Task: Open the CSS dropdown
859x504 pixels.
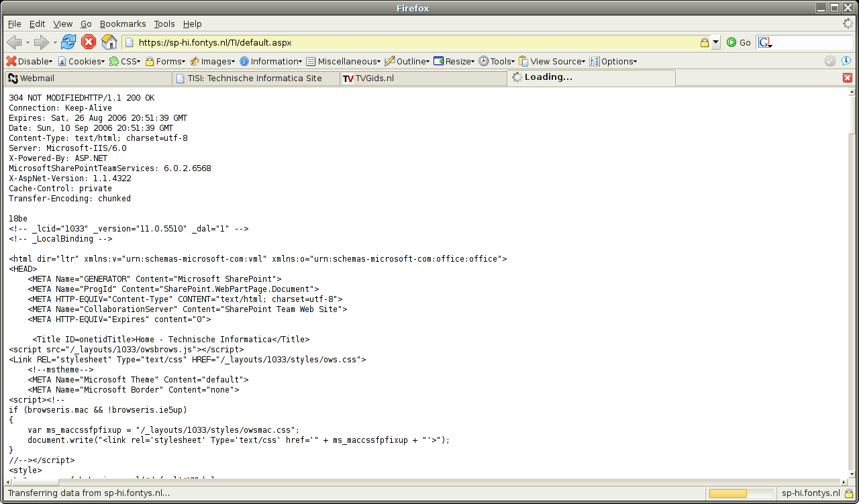Action: point(125,61)
